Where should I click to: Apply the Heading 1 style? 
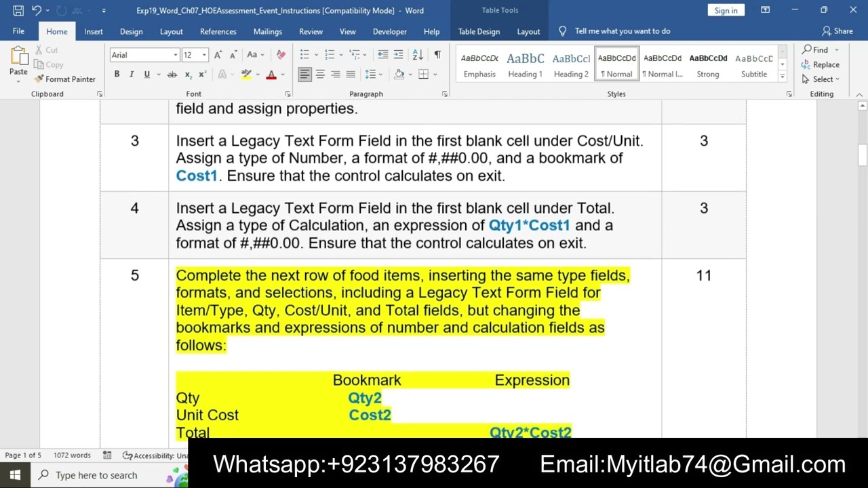click(525, 65)
